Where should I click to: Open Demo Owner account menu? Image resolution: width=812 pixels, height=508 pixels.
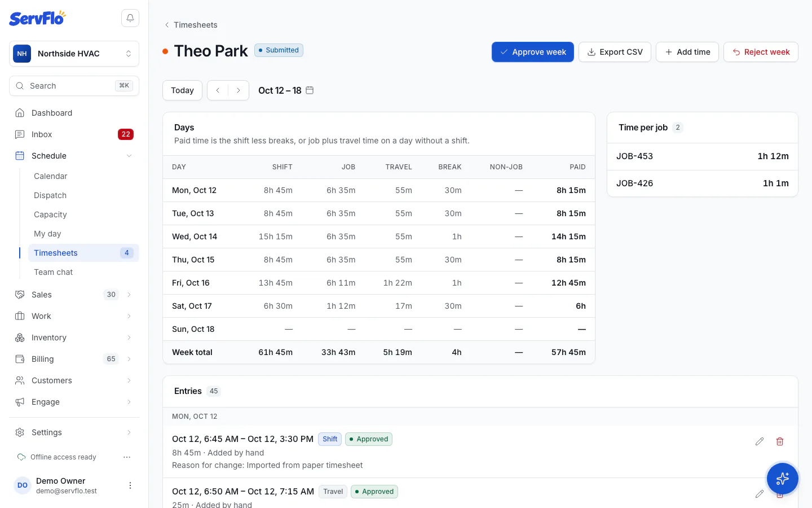tap(130, 485)
